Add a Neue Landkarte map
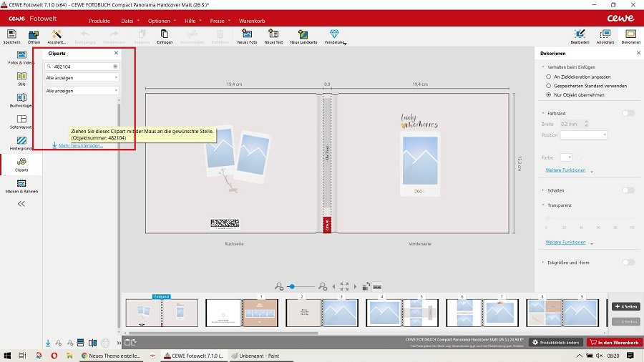Screen dimensions: 644x362 303,34
